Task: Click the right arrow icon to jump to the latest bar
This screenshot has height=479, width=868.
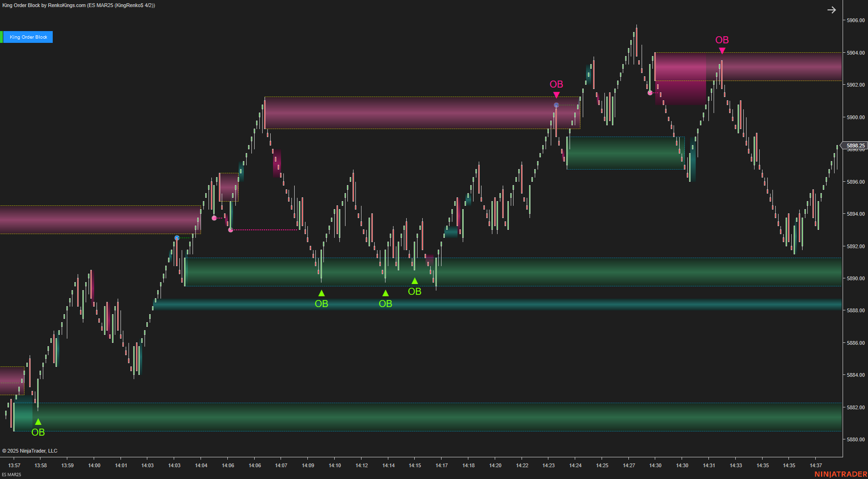Action: coord(832,9)
